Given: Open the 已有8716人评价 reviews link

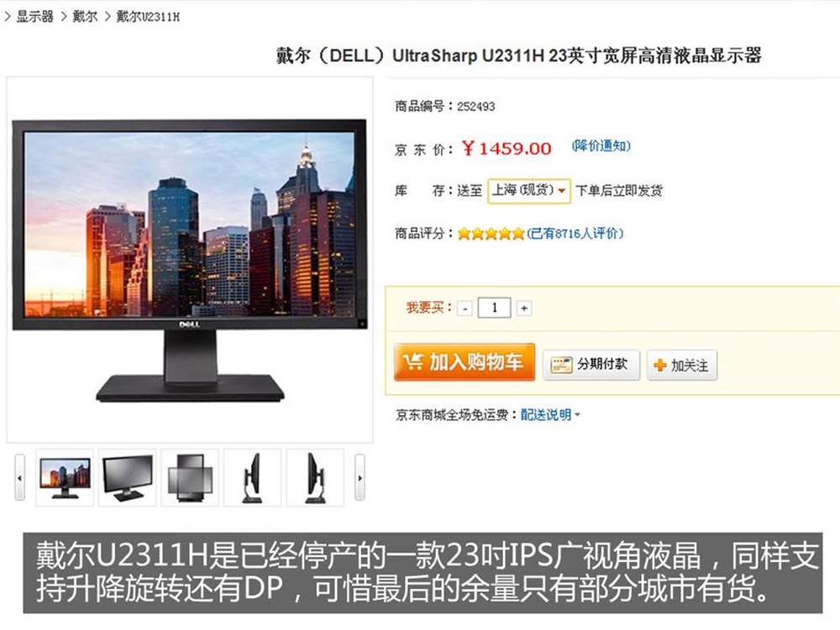Looking at the screenshot, I should (x=575, y=234).
